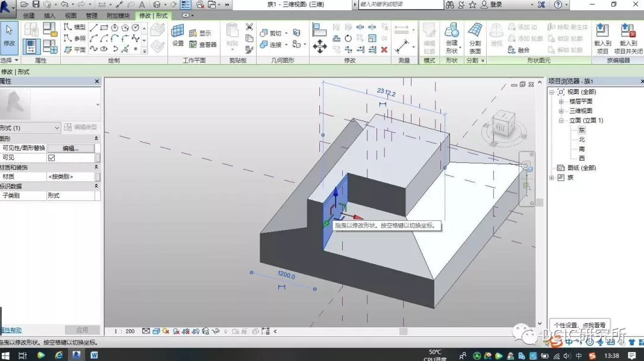644x361 pixels.
Task: Switch to the 视图 ribbon tab
Action: coord(70,16)
